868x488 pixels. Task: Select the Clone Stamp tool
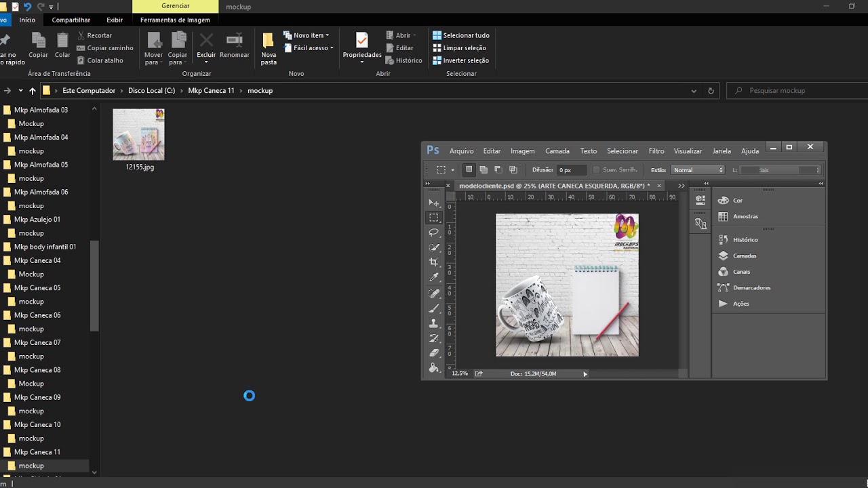(434, 323)
